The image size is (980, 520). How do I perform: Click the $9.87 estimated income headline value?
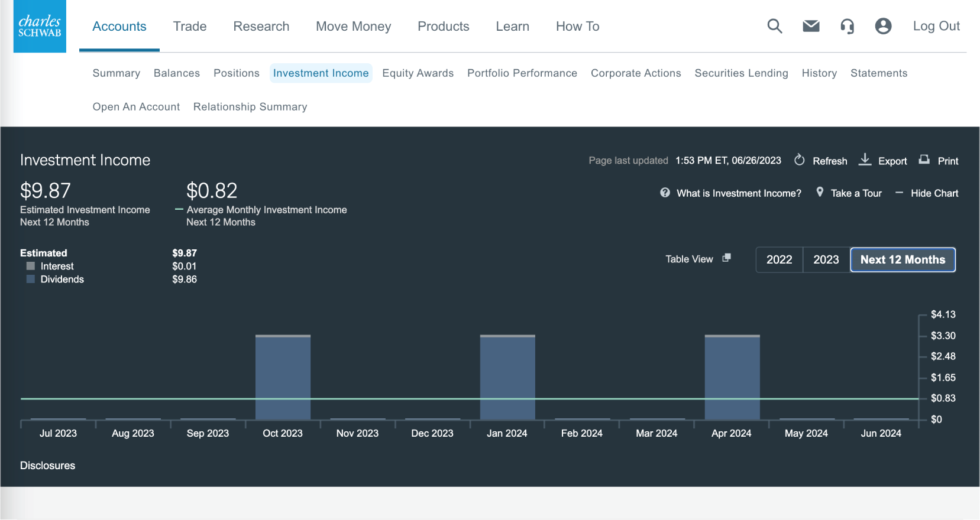(46, 190)
